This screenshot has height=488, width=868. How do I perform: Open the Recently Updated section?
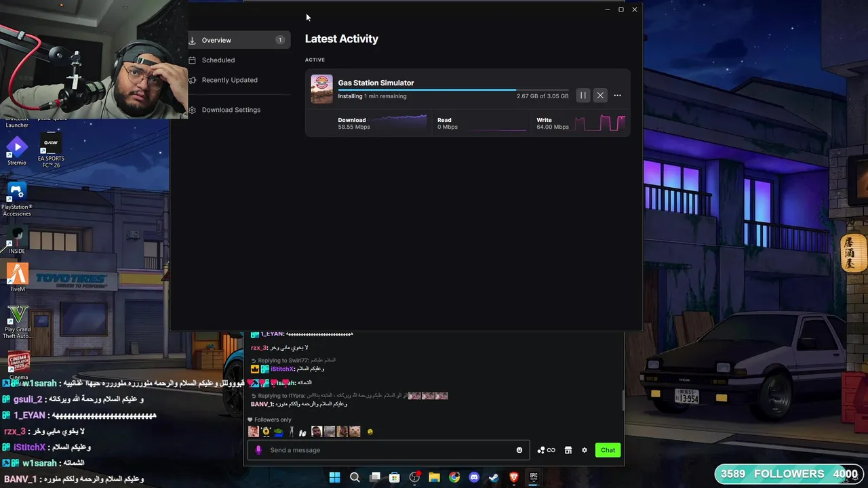229,80
